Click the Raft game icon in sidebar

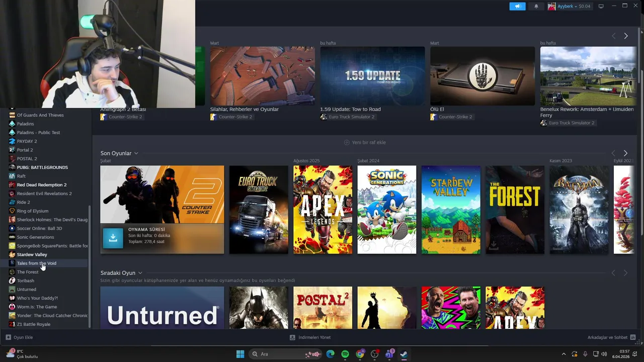coord(12,176)
